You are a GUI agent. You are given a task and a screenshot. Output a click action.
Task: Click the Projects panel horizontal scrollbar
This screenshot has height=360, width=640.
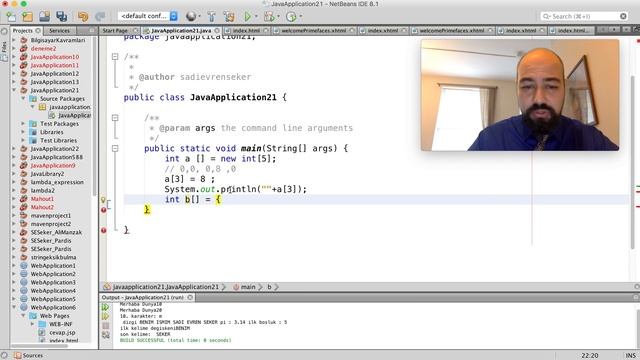coord(40,346)
